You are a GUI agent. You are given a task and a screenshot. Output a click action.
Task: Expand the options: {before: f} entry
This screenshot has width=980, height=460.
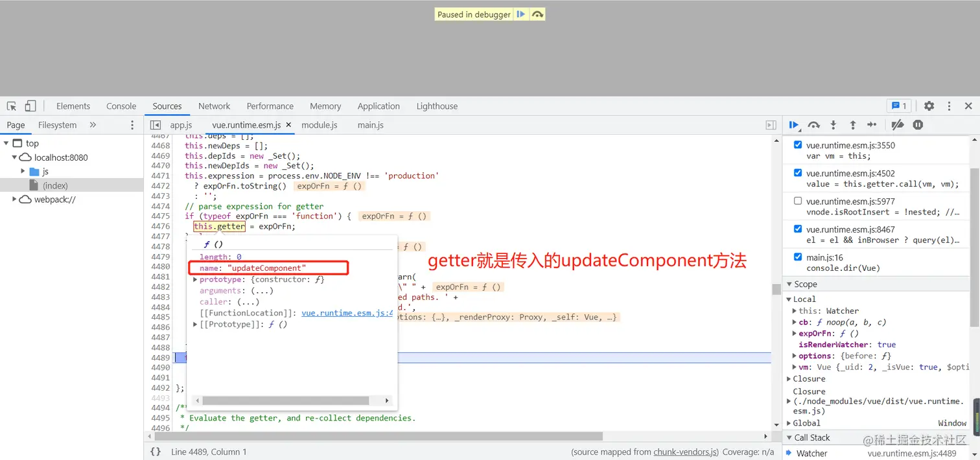[x=795, y=356]
